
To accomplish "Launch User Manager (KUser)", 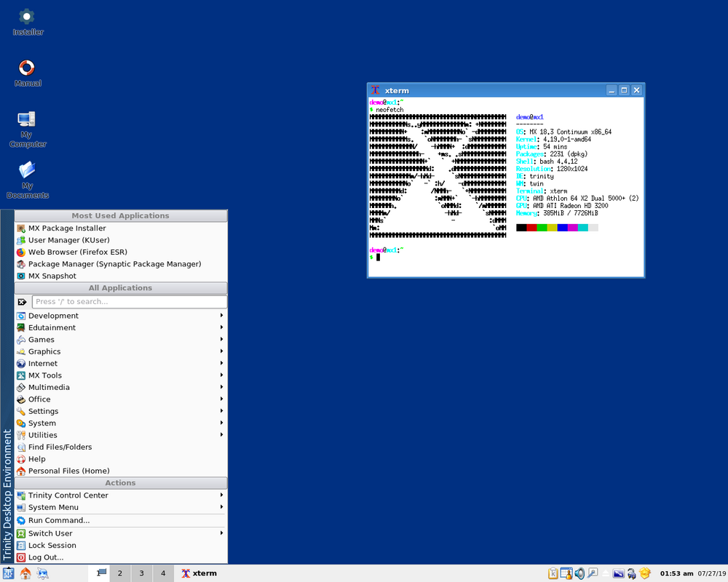I will (x=121, y=240).
